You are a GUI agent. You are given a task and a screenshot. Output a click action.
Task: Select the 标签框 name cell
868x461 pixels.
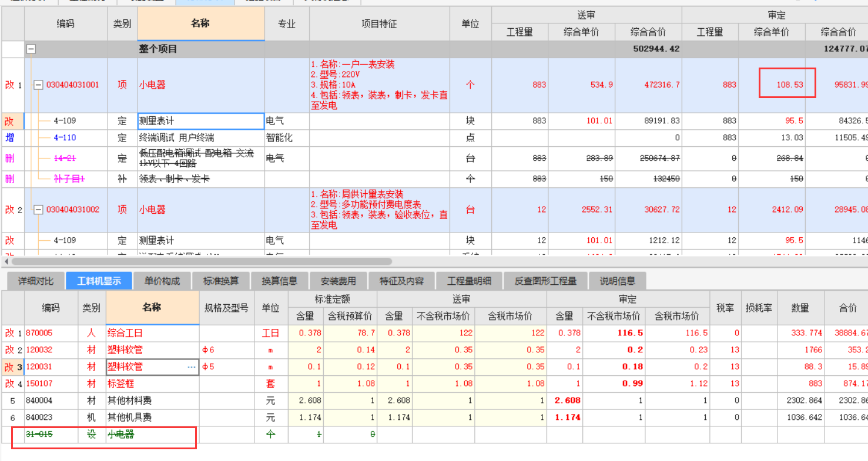tap(152, 383)
